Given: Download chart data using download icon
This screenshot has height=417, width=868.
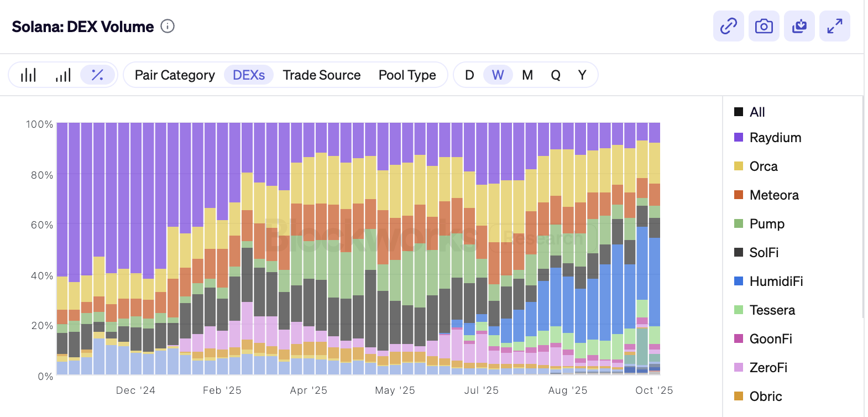Looking at the screenshot, I should click(799, 26).
